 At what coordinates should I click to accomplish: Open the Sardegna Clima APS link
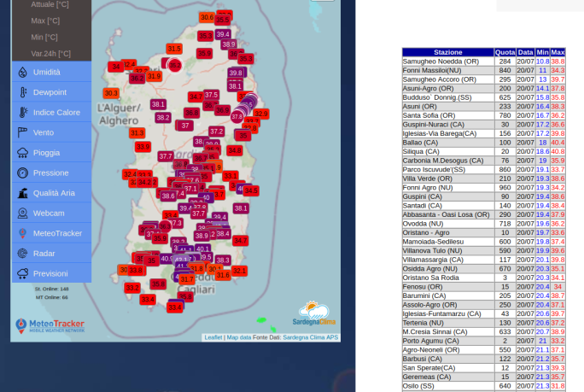click(311, 337)
